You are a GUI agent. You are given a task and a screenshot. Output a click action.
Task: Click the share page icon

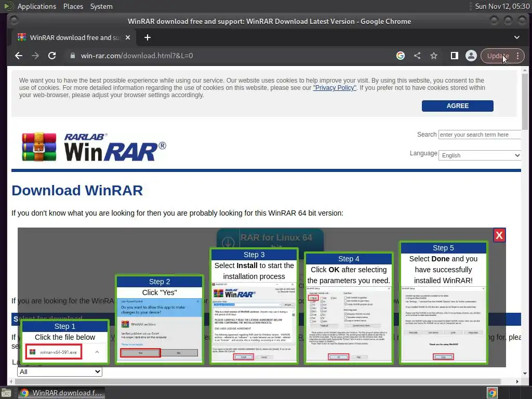(417, 56)
